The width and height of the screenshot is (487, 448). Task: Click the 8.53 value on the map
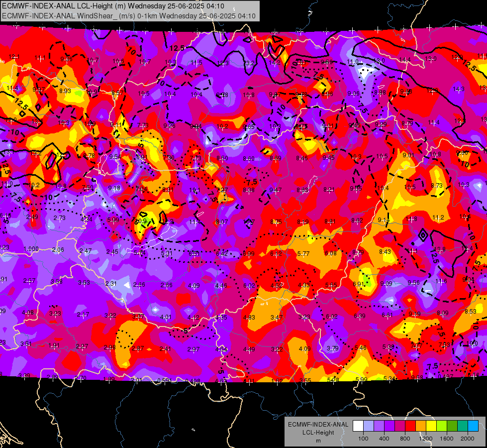tap(471, 311)
